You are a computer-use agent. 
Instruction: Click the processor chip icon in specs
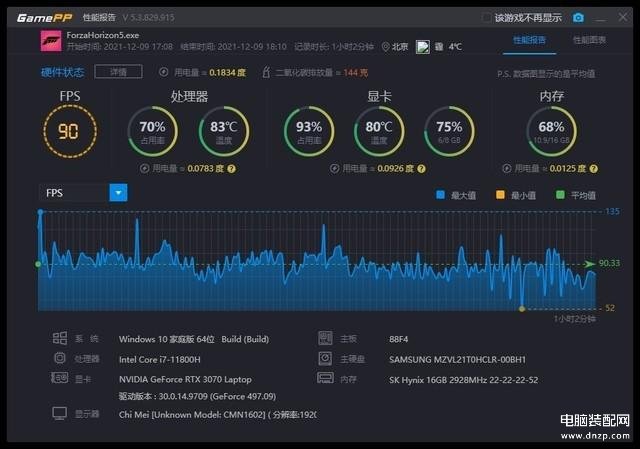[60, 358]
